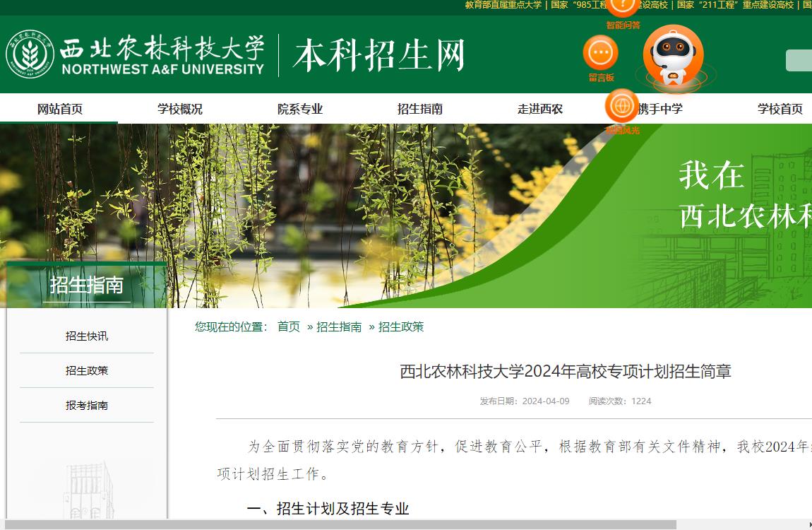Click the 阅读次数：1224 text
The image size is (812, 530).
click(619, 401)
